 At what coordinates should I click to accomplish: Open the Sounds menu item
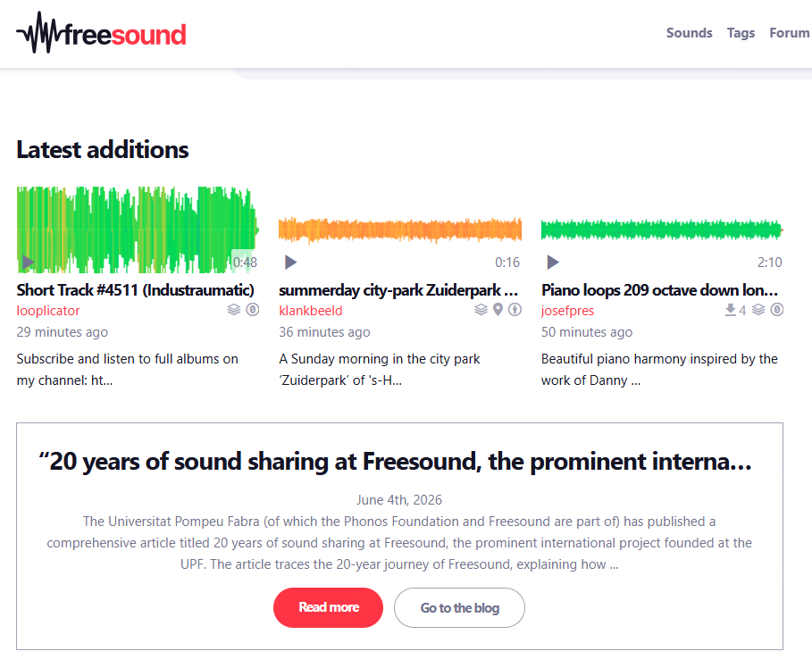click(x=690, y=33)
